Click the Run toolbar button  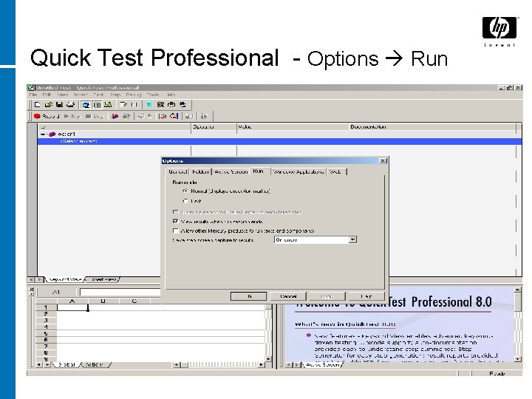tap(72, 117)
